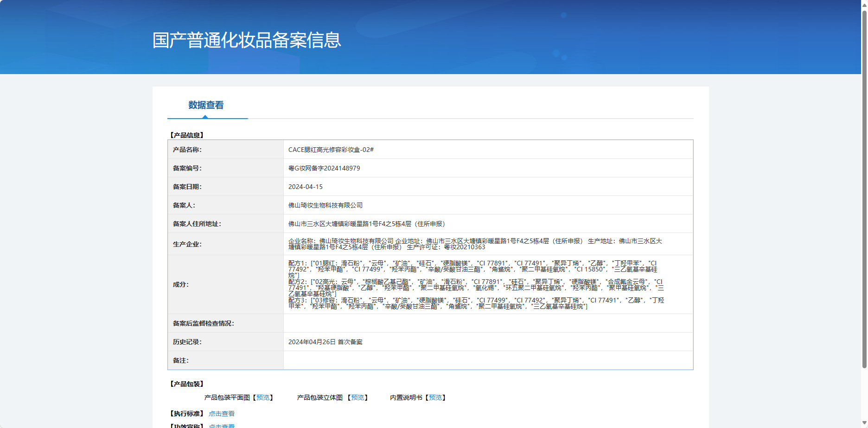Viewport: 868px width, 428px height.
Task: Click the 备案编号 row label
Action: (x=187, y=168)
